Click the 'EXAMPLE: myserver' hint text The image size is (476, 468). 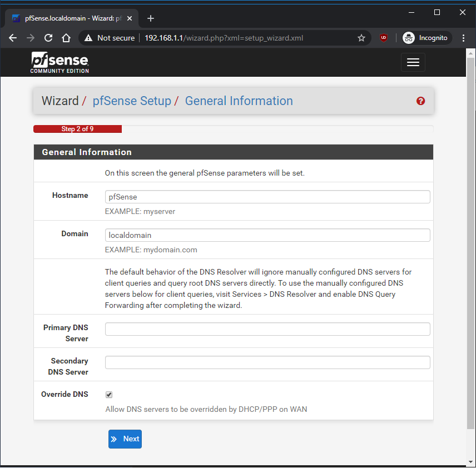pyautogui.click(x=140, y=212)
